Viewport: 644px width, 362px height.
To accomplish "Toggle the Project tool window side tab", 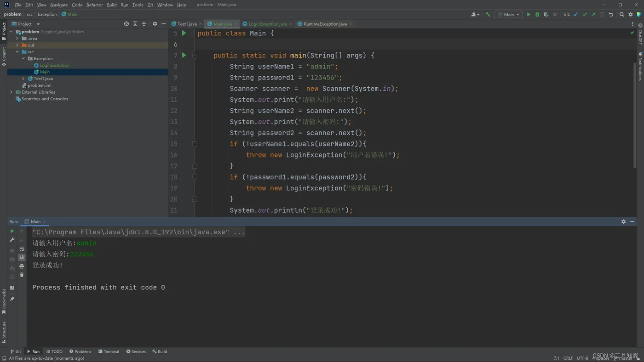I will (4, 32).
